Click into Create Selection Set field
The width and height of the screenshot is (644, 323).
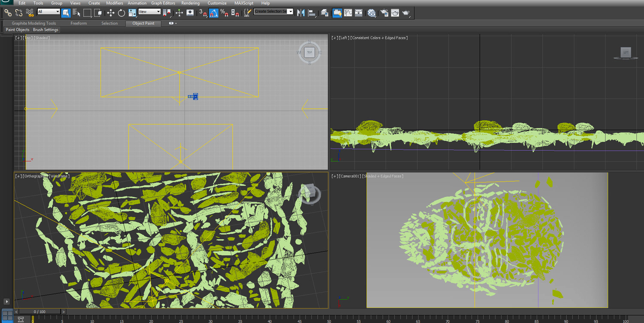[x=271, y=12]
